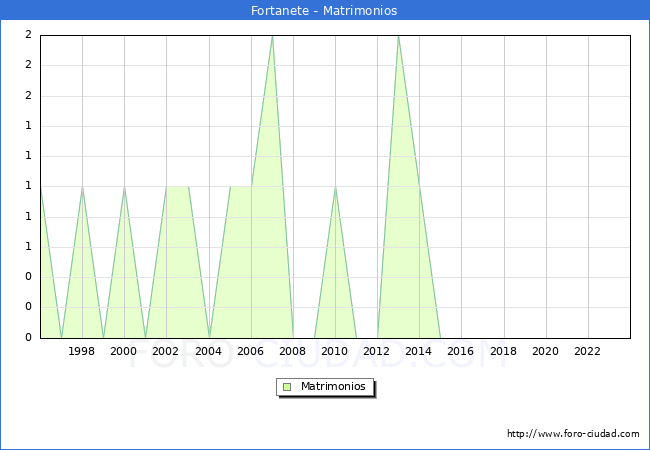This screenshot has height=450, width=650.
Task: Select the 2010 label on the x-axis
Action: tap(335, 351)
